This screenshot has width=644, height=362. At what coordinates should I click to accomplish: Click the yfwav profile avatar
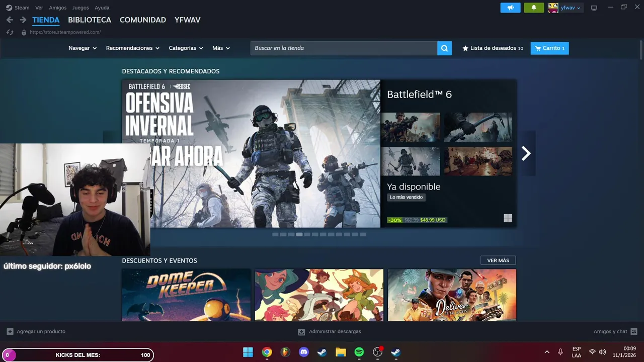pos(553,8)
